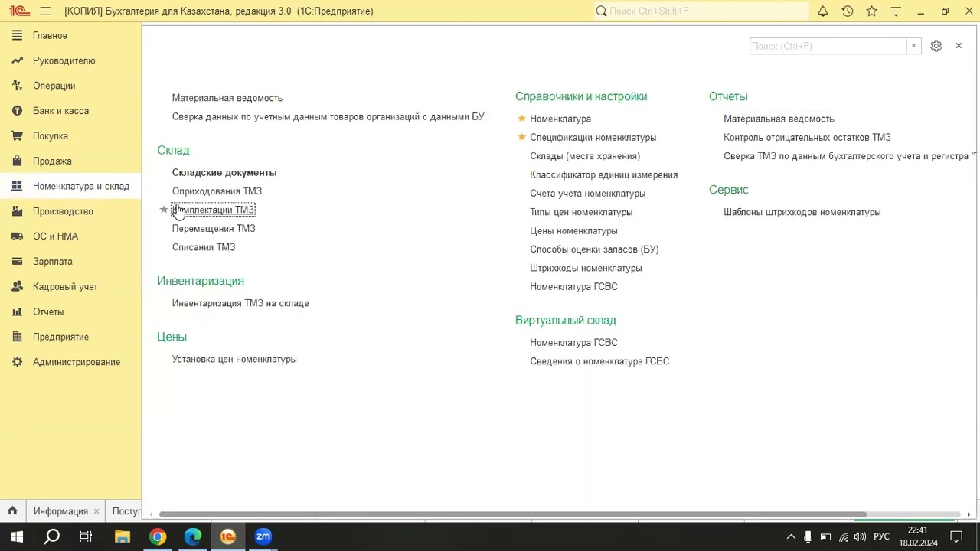Show hidden tray icons chevron
The width and height of the screenshot is (980, 551).
[x=791, y=536]
